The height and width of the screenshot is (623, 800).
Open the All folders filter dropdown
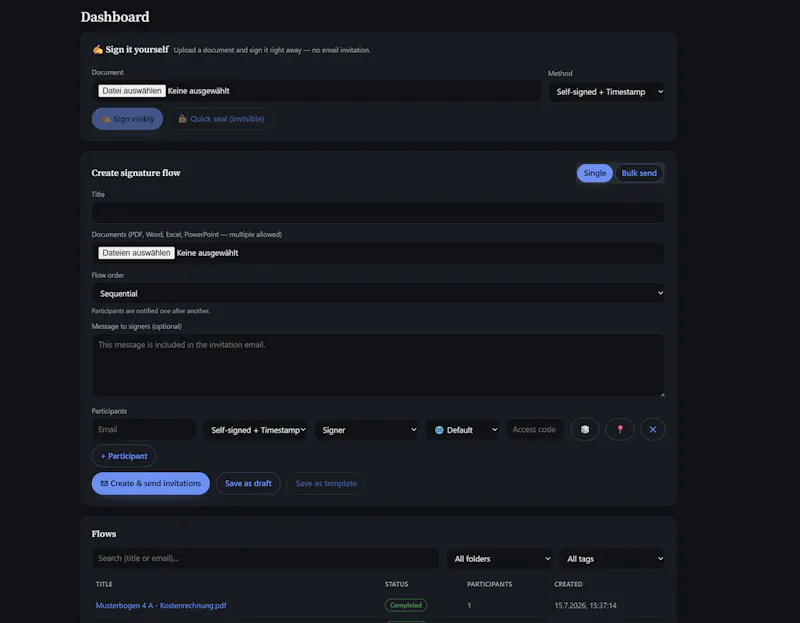tap(499, 559)
